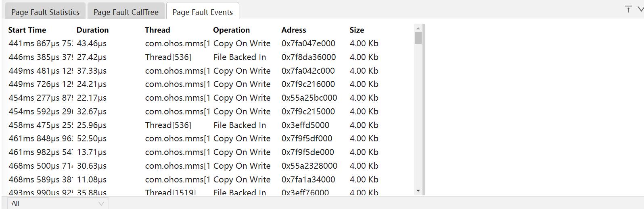Click the table scrollbar down arrow
Viewport: 644px width, 209px height.
(x=418, y=191)
